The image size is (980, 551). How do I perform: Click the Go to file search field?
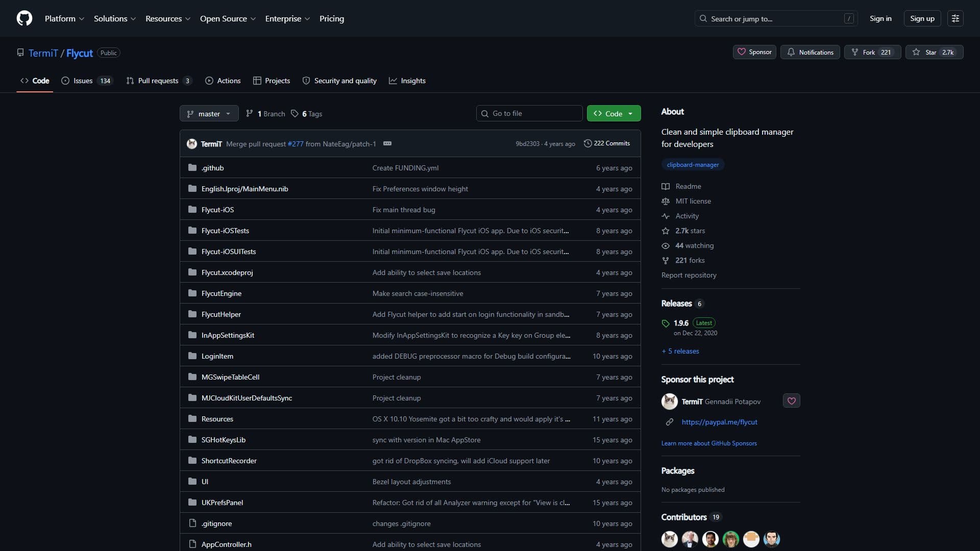529,113
